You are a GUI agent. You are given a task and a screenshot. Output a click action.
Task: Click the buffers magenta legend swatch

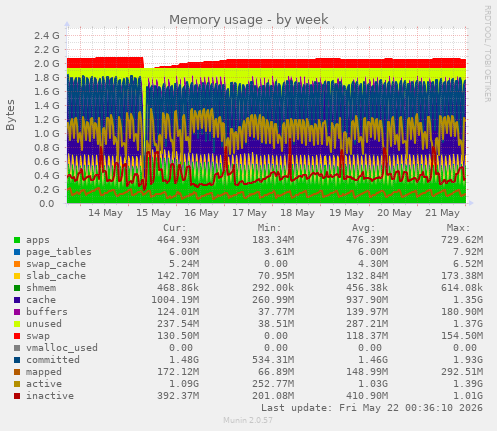coord(17,312)
